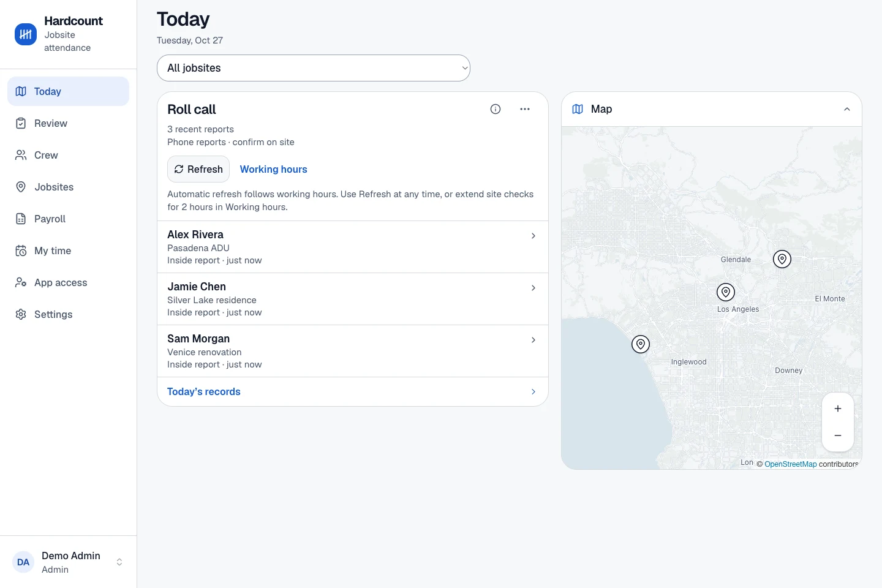882x588 pixels.
Task: Click the Today map icon in sidebar
Action: pos(21,91)
